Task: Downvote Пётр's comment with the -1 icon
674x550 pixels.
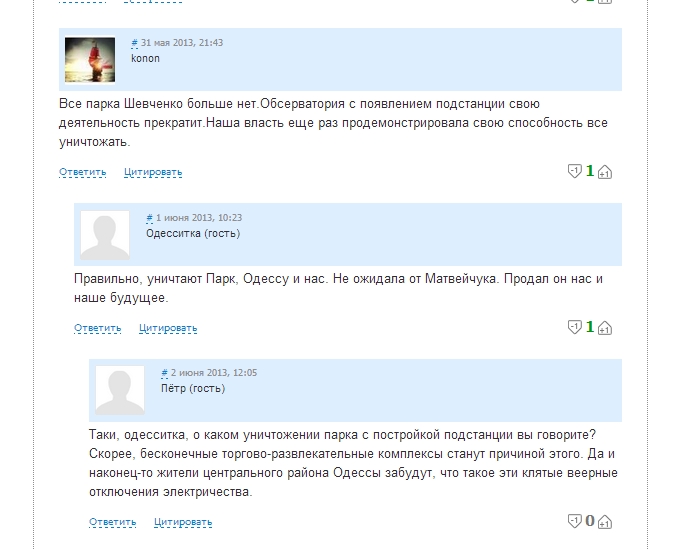Action: click(x=574, y=521)
